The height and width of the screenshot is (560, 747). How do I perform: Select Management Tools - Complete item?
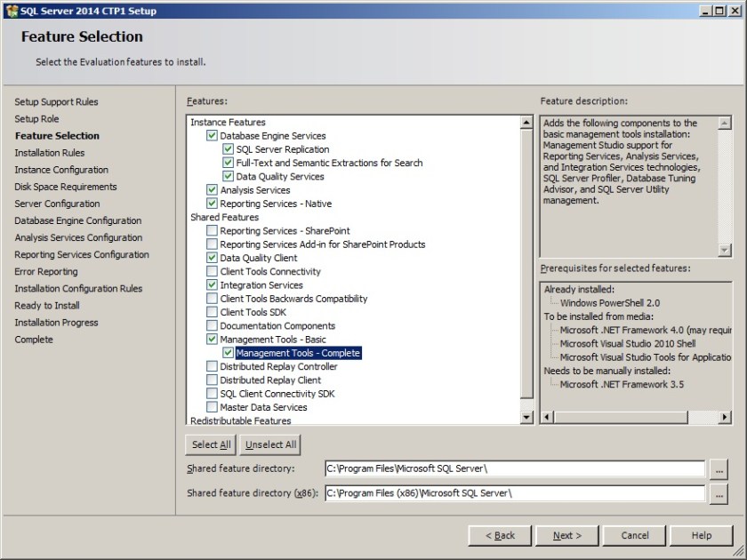point(298,353)
